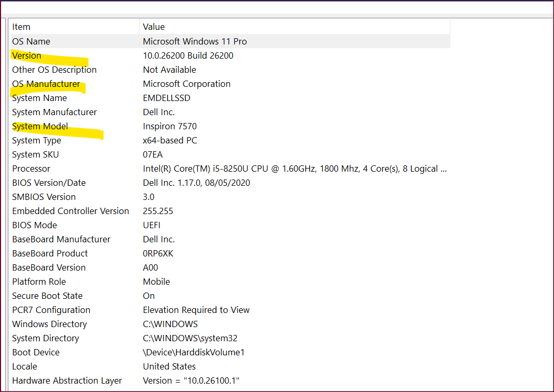Click the Value column header
Screen dimensions: 554x392
tap(295, 27)
